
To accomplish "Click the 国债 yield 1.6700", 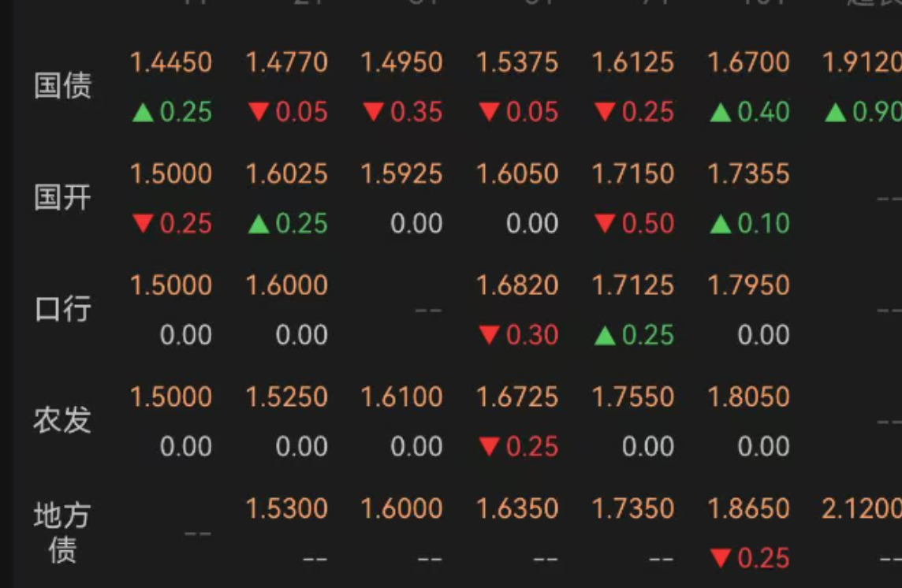I will 748,62.
